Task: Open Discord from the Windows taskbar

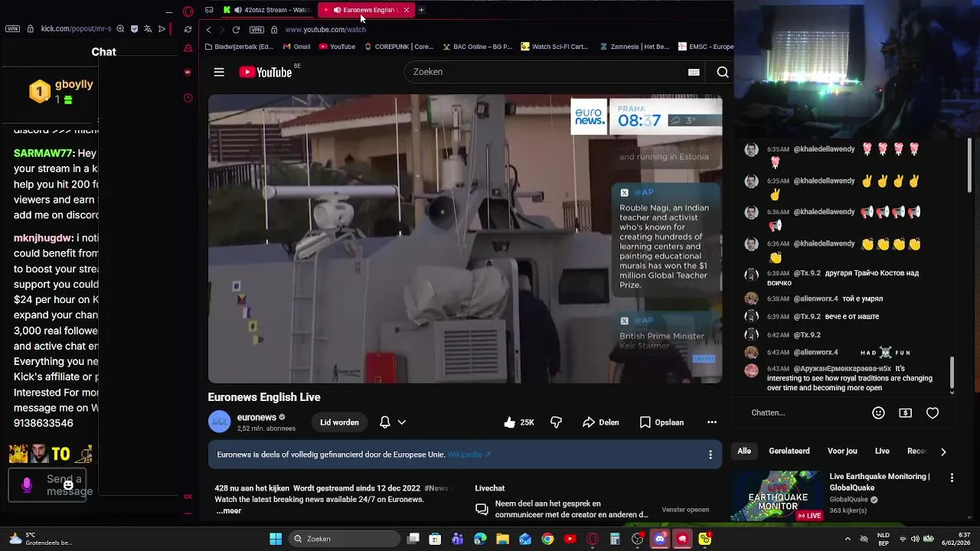Action: [660, 539]
